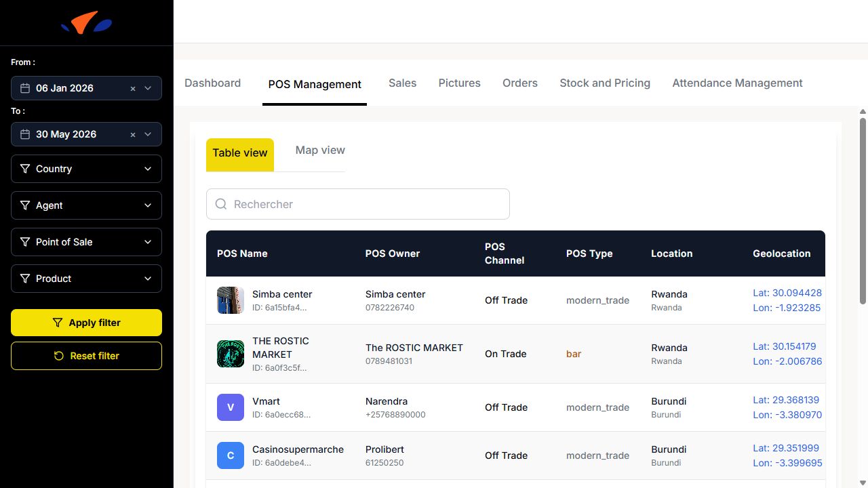Go to the Sales tab
The image size is (868, 488).
coord(402,83)
